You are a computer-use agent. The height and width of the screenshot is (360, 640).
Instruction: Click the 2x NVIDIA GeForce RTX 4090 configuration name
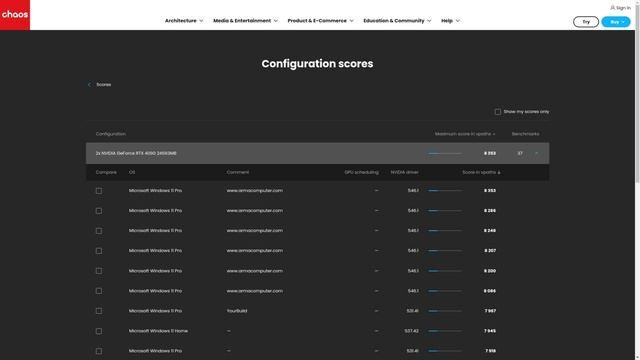pyautogui.click(x=136, y=153)
